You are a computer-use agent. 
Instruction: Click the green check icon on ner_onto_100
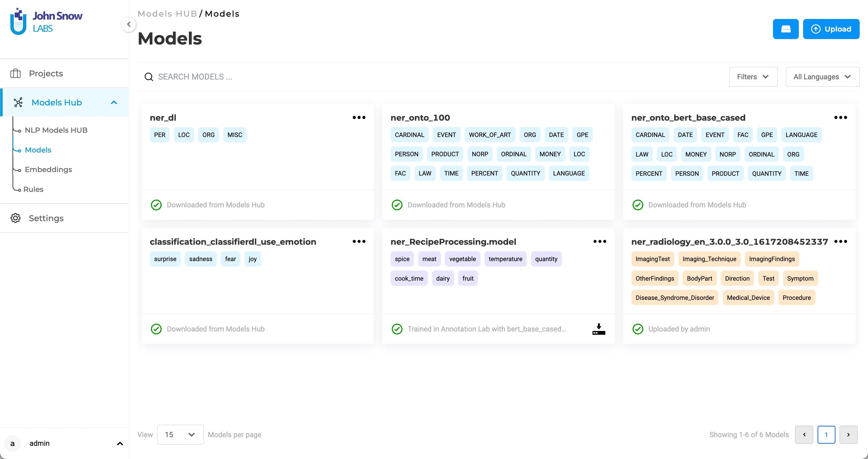click(x=397, y=205)
